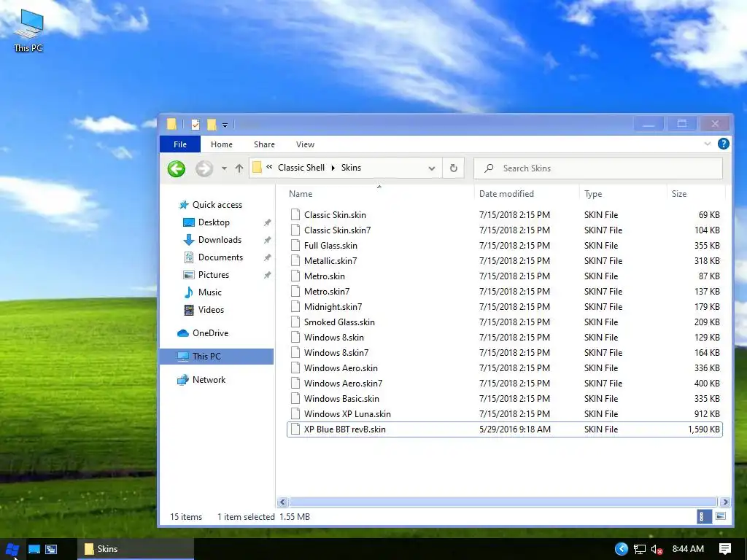
Task: Expand the address bar history dropdown
Action: click(x=432, y=168)
